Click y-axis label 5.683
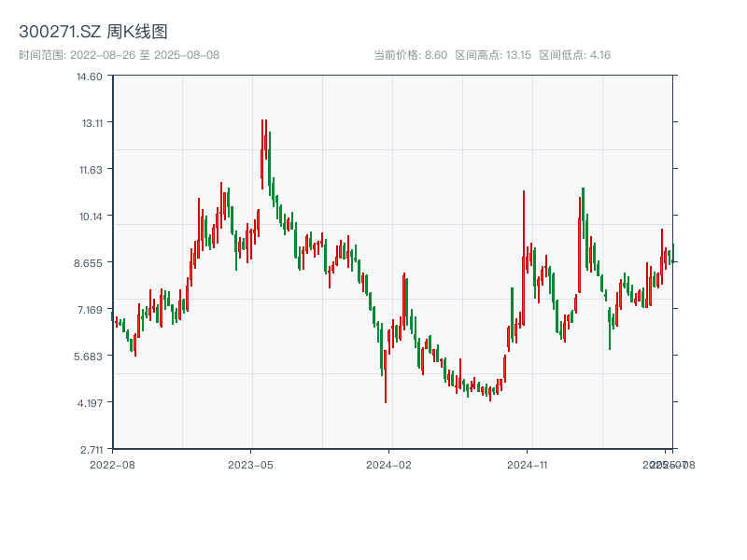Image resolution: width=747 pixels, height=560 pixels. (x=88, y=357)
